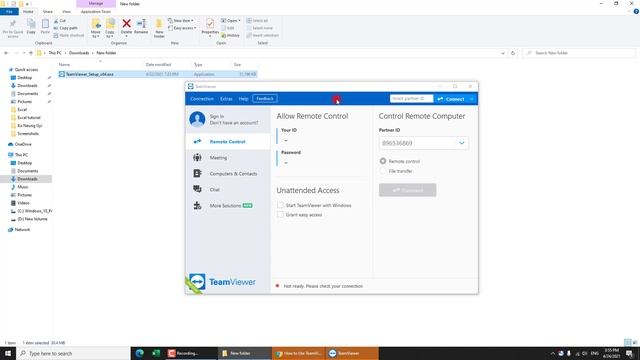The height and width of the screenshot is (360, 640).
Task: Open the Recording app from taskbar
Action: pos(191,353)
